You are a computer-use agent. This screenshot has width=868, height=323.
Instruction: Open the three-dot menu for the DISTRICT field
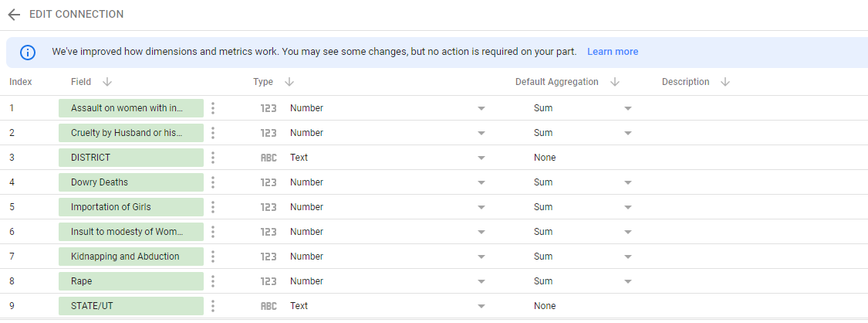coord(213,158)
